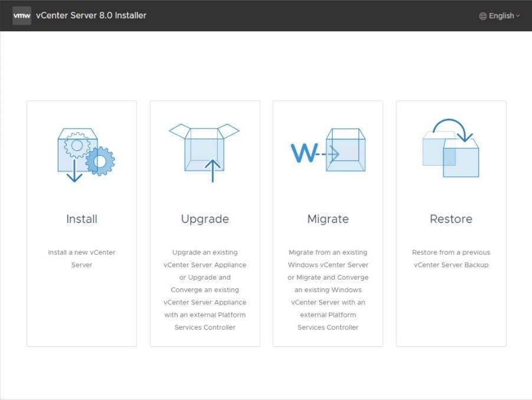Select the Upgrade heading
The width and height of the screenshot is (532, 400).
click(x=205, y=219)
